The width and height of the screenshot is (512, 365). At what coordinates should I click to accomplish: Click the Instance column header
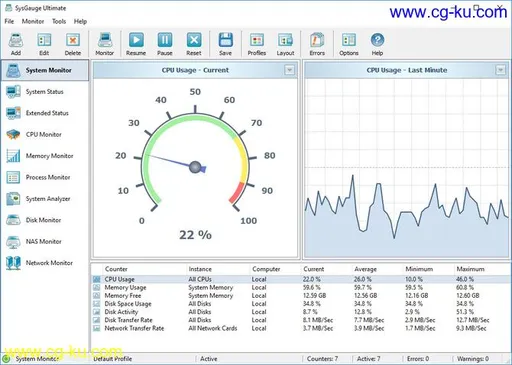[x=218, y=269]
